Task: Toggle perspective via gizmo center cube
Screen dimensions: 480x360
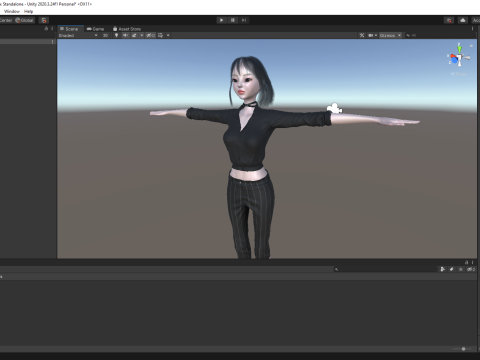Action: [x=460, y=58]
